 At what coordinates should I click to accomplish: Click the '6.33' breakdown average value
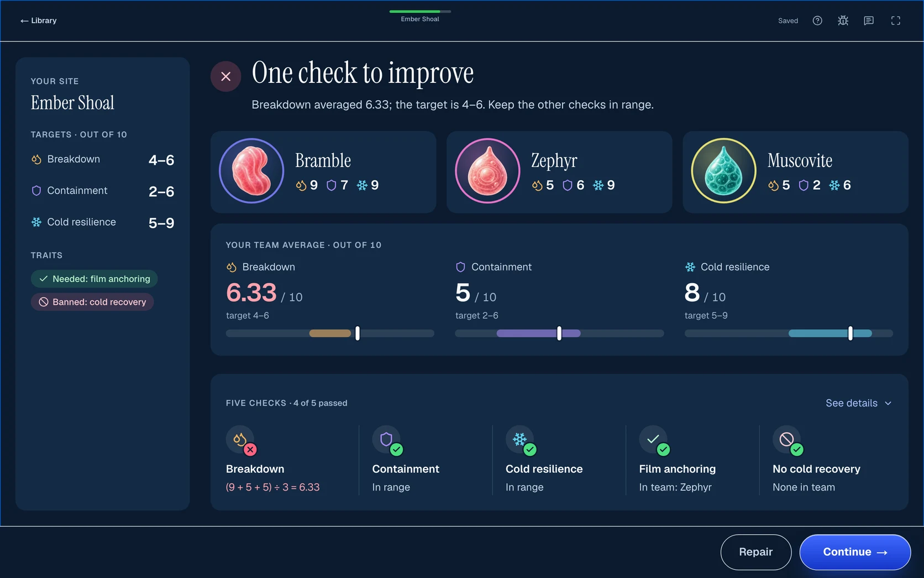pyautogui.click(x=251, y=292)
